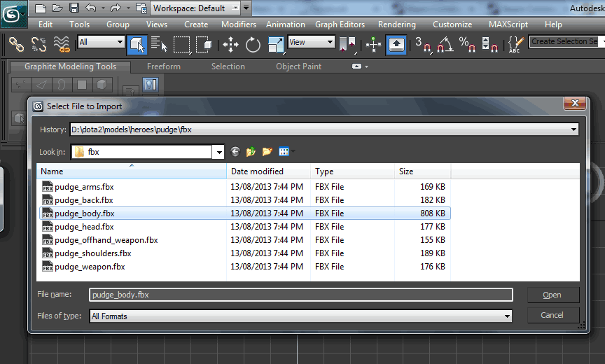Activate the Select and Uniform Scale tool
Viewport: 605px width, 364px height.
(x=276, y=45)
